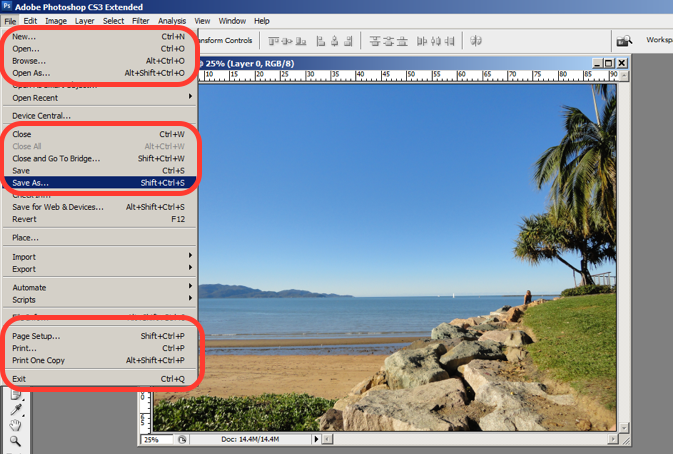The width and height of the screenshot is (673, 454).
Task: Select the Zoom magnifier tool
Action: point(16,441)
